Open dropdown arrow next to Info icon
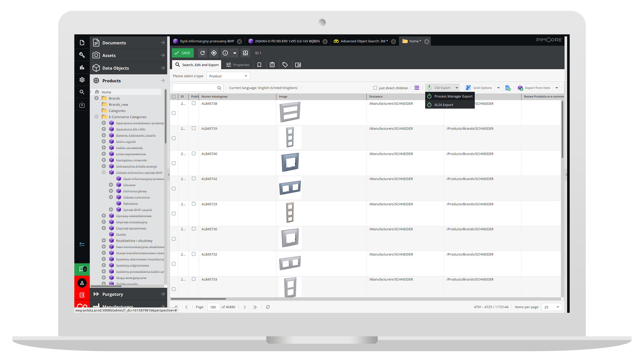This screenshot has width=644, height=362. 235,53
